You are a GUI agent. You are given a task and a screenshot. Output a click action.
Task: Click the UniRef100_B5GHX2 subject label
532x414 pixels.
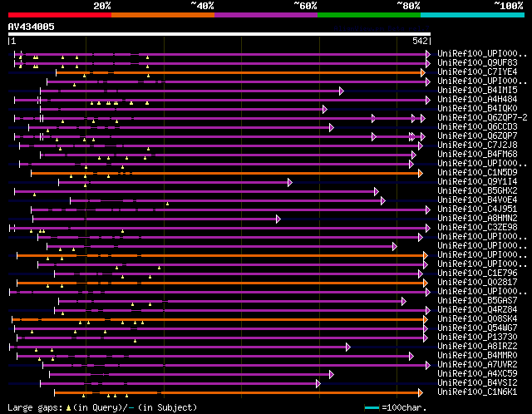click(x=477, y=190)
